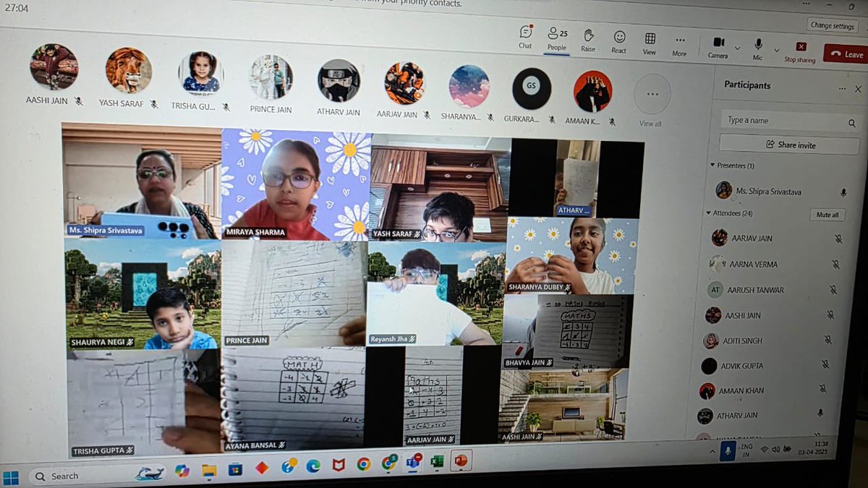The width and height of the screenshot is (868, 488).
Task: Click muted mic icon beside AMAAN KHAN in list
Action: pyautogui.click(x=822, y=389)
